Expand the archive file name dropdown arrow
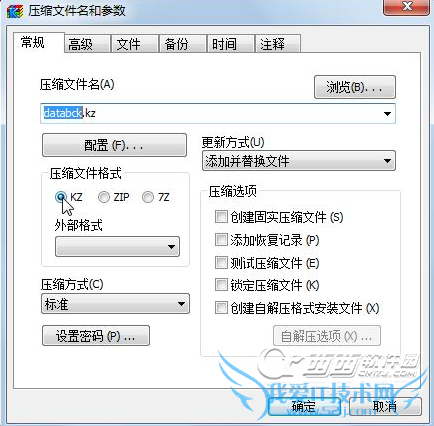The width and height of the screenshot is (434, 426). point(387,114)
